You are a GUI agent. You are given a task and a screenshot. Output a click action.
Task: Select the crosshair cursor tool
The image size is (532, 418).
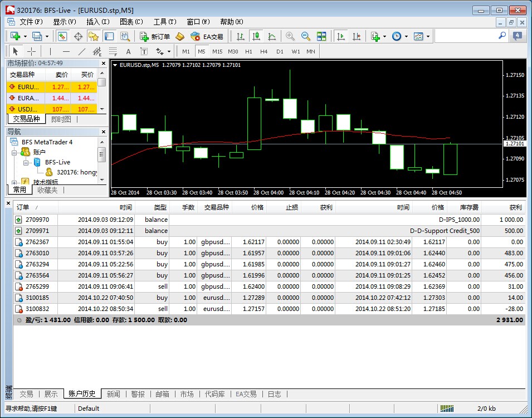pyautogui.click(x=32, y=51)
